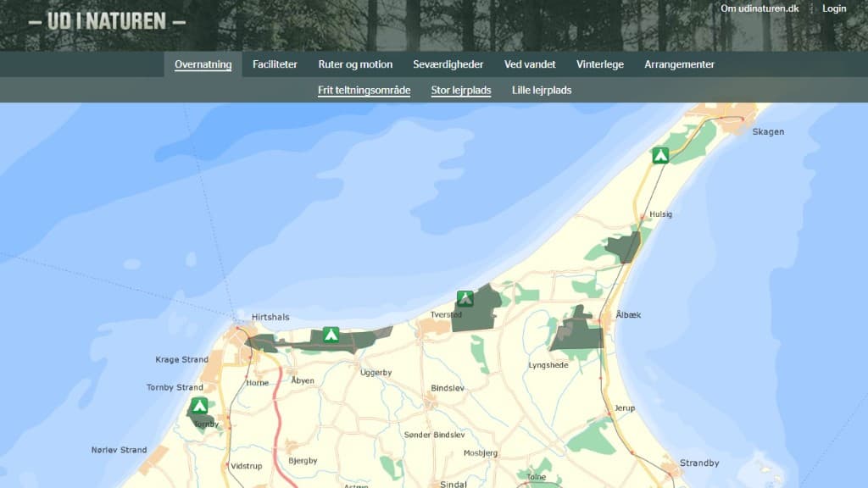Click the Skagen town label on the map
Image resolution: width=868 pixels, height=488 pixels.
point(768,132)
